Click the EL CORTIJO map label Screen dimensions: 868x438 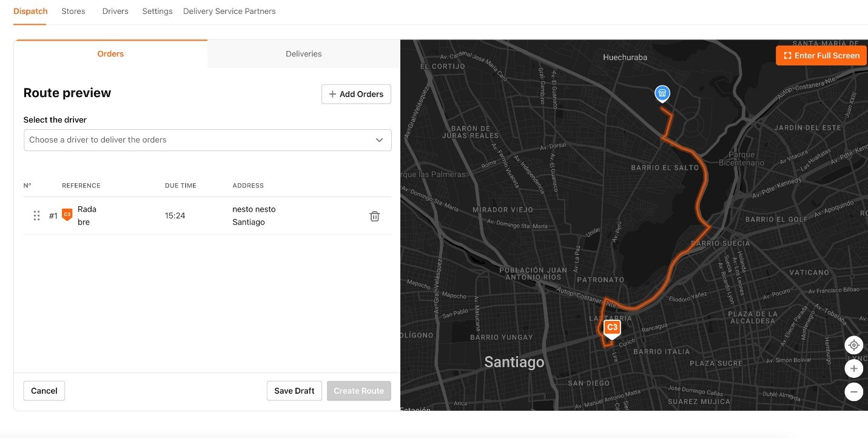[442, 67]
